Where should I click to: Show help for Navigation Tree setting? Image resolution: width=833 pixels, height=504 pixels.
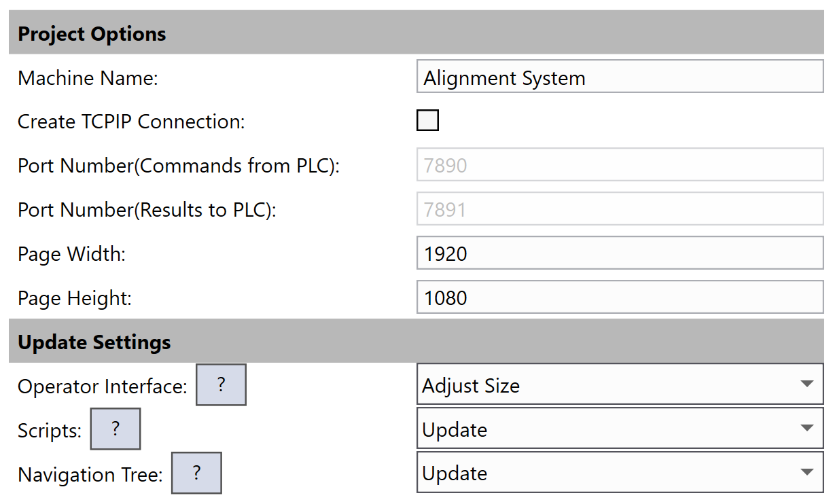196,473
